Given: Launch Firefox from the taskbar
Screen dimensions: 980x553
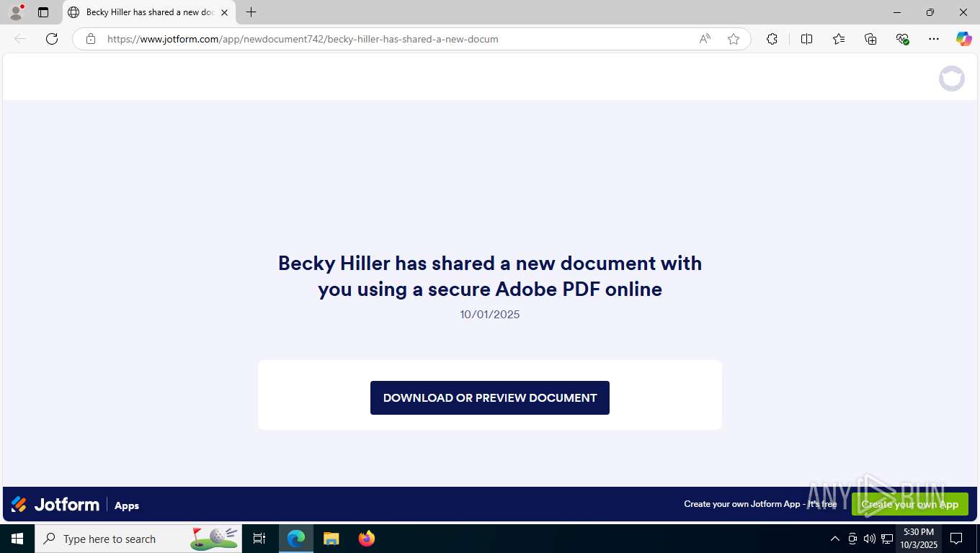Looking at the screenshot, I should point(367,539).
